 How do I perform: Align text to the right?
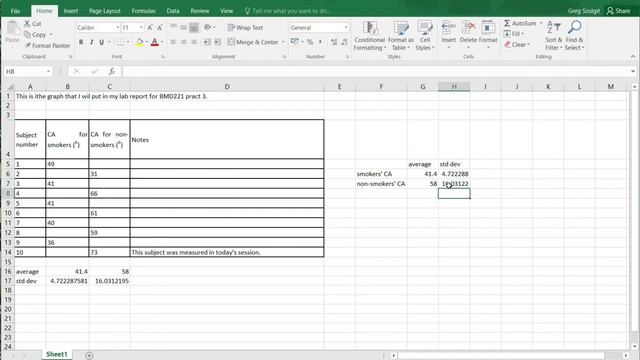194,42
